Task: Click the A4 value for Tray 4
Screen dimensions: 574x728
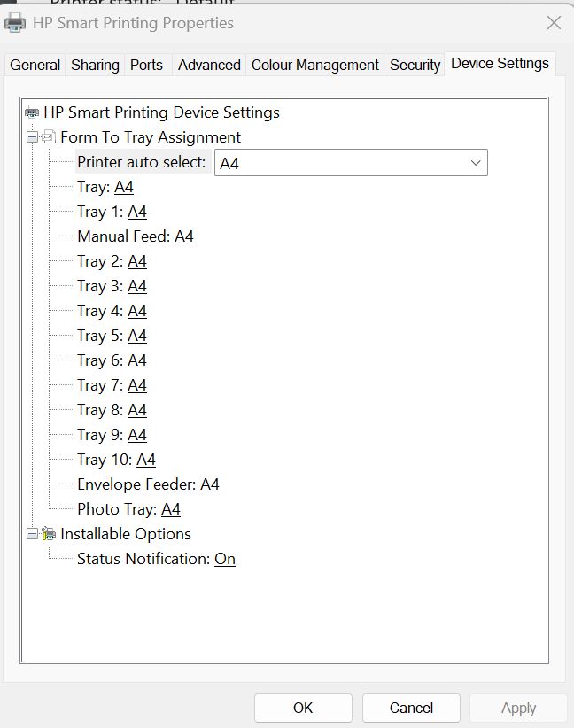Action: 137,311
